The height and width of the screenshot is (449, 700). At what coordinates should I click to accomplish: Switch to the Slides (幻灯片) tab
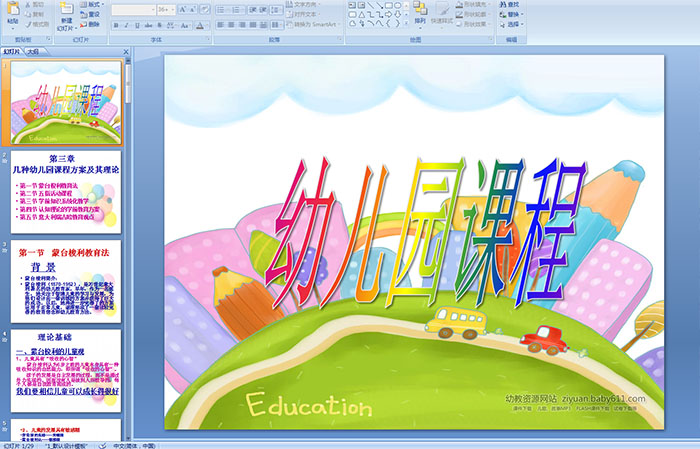[x=12, y=52]
